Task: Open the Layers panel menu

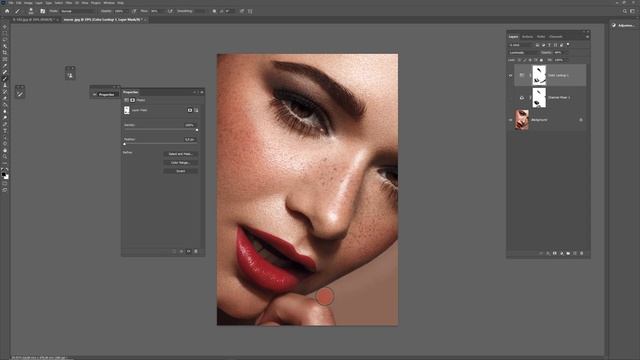Action: coord(587,37)
